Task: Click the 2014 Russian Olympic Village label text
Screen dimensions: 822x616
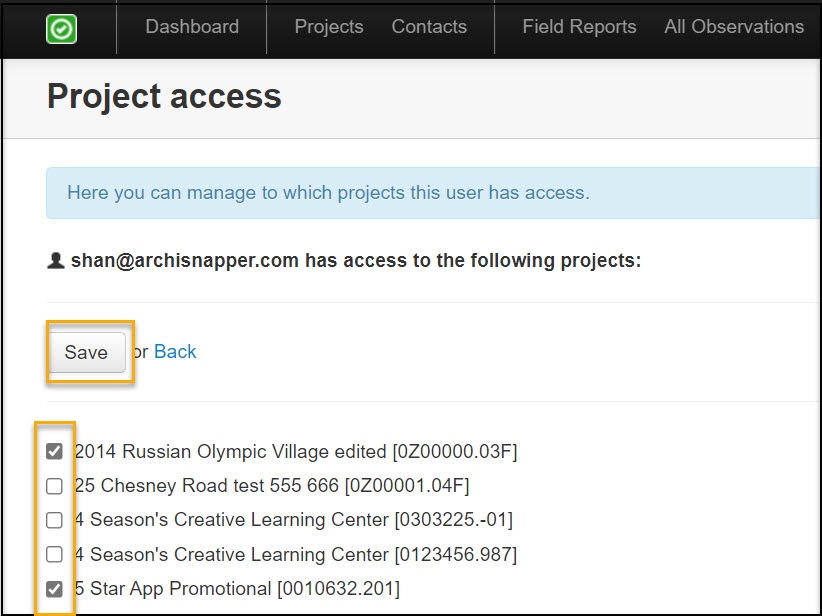Action: coord(295,452)
